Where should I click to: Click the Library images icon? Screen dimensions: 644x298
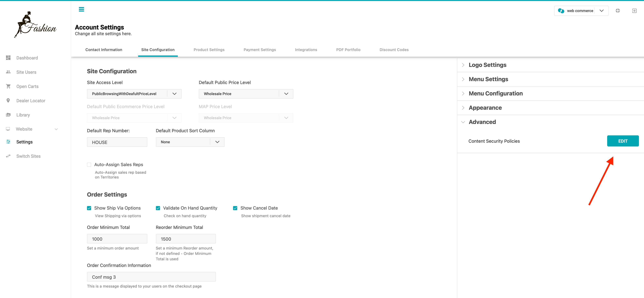point(8,115)
